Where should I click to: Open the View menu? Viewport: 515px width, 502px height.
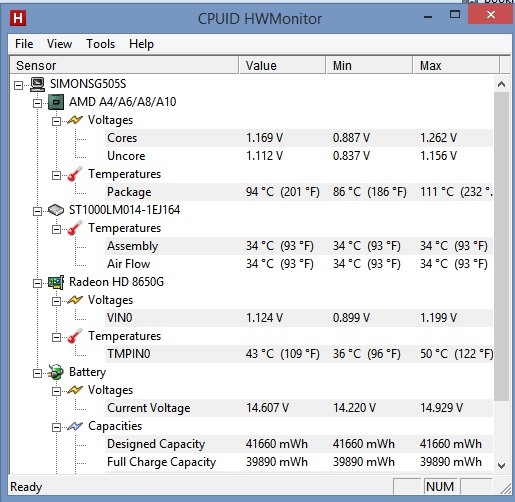(x=59, y=44)
